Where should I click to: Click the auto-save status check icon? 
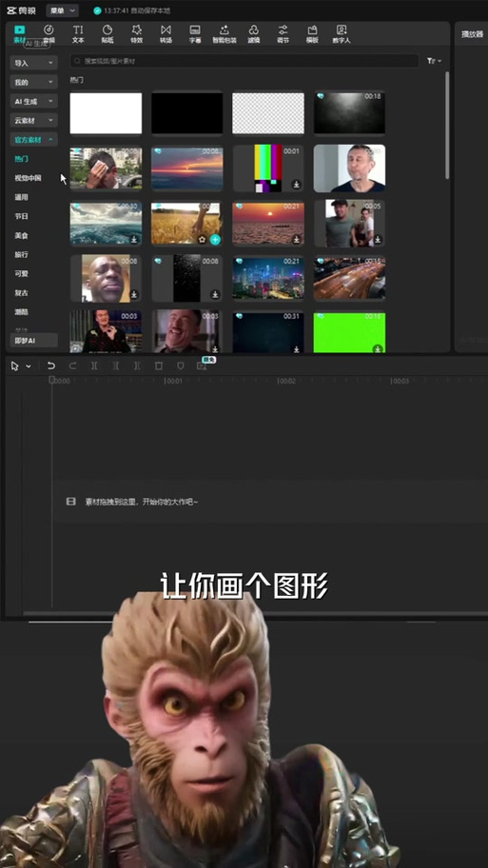coord(97,10)
